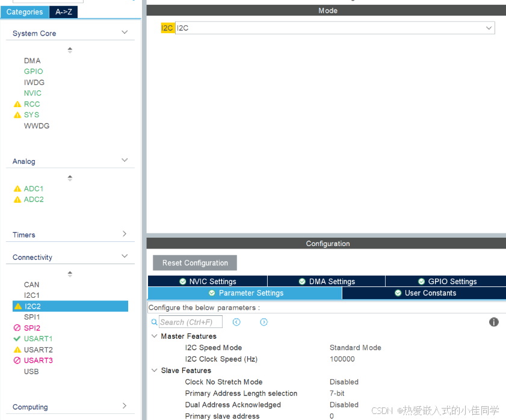Click sort arrows under System Core
Viewport: 506px width, 420px height.
[70, 50]
